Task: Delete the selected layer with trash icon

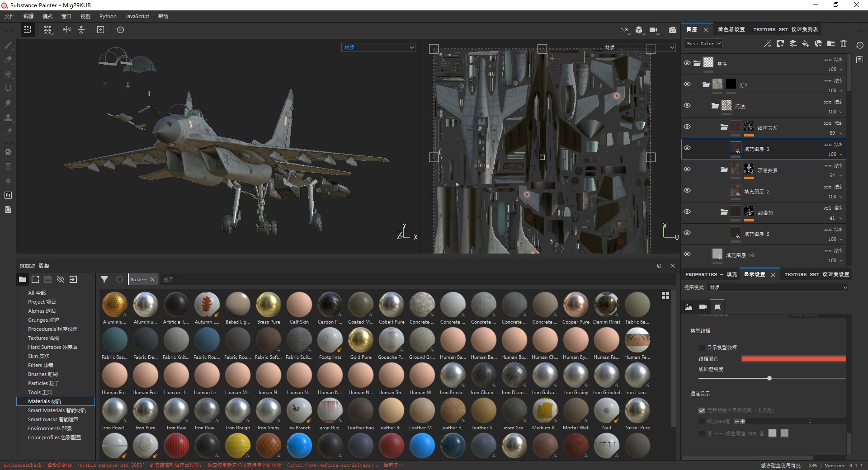Action: point(844,43)
